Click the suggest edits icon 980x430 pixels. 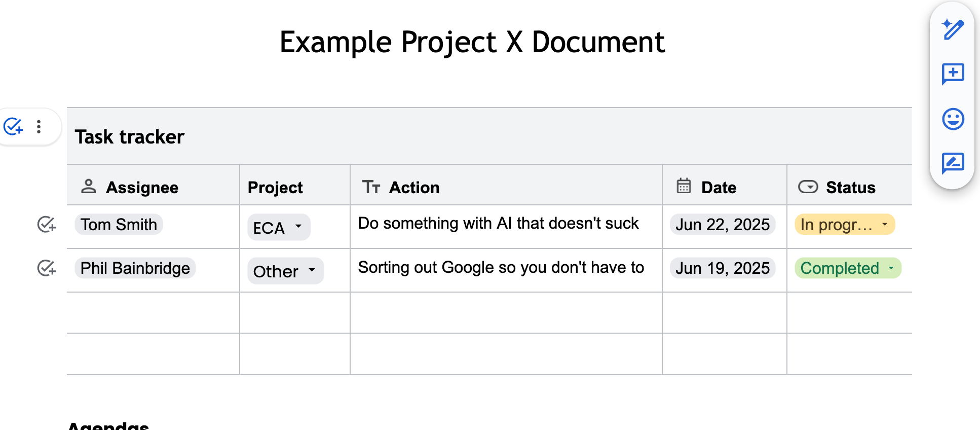point(953,163)
